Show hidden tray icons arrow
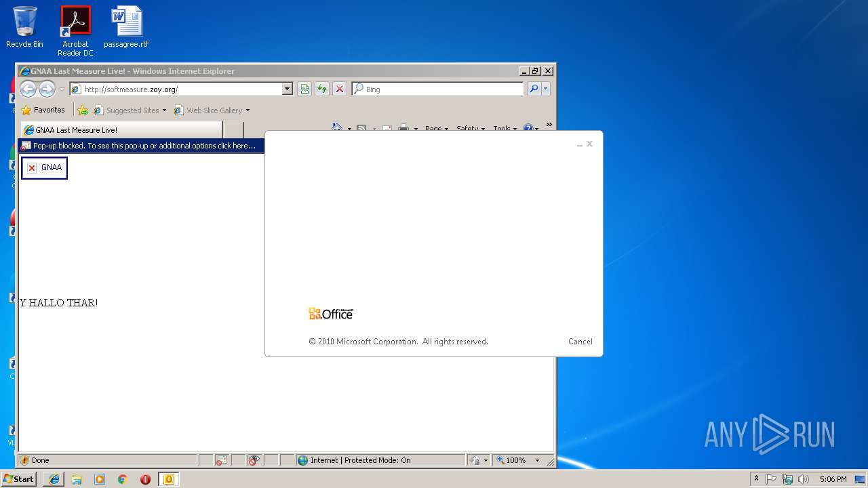Screen dimensions: 868x488 756,479
